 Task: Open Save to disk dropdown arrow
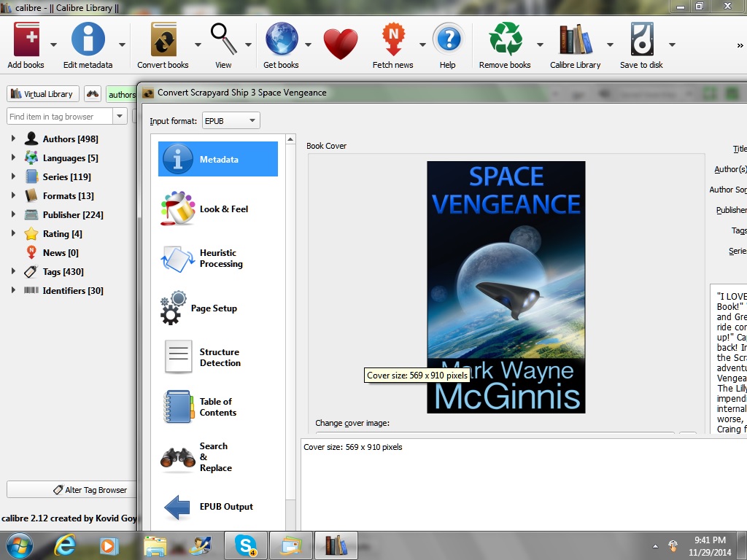coord(672,44)
